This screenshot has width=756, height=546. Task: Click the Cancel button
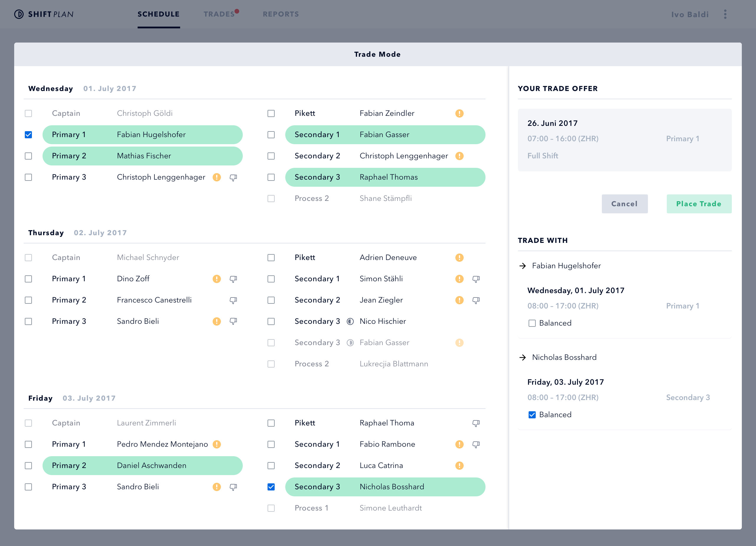(x=624, y=204)
